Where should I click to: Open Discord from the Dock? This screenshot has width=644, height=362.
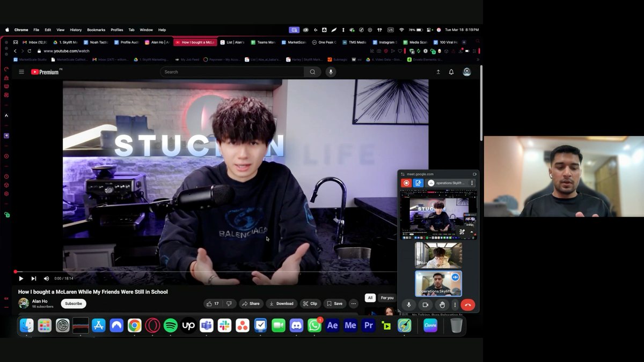pyautogui.click(x=296, y=326)
